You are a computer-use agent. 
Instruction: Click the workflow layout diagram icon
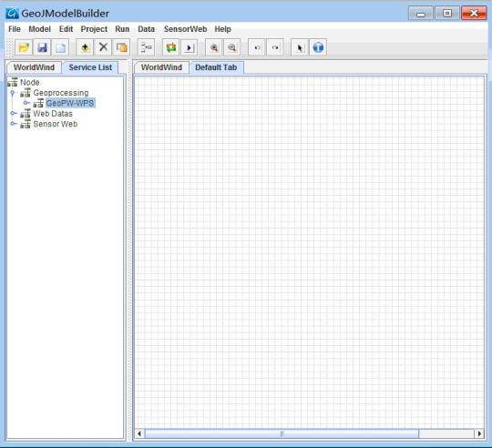(146, 47)
